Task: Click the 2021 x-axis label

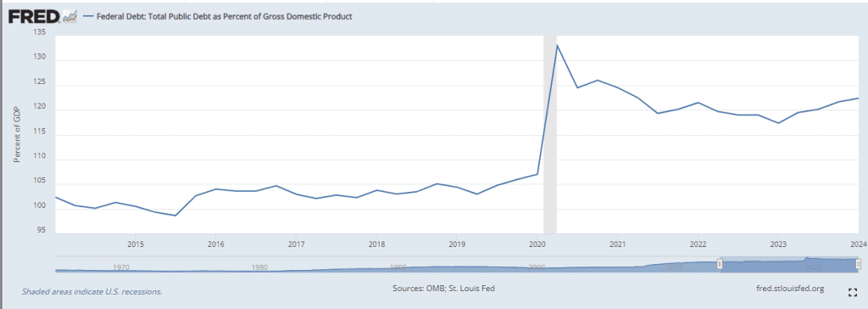Action: point(618,244)
